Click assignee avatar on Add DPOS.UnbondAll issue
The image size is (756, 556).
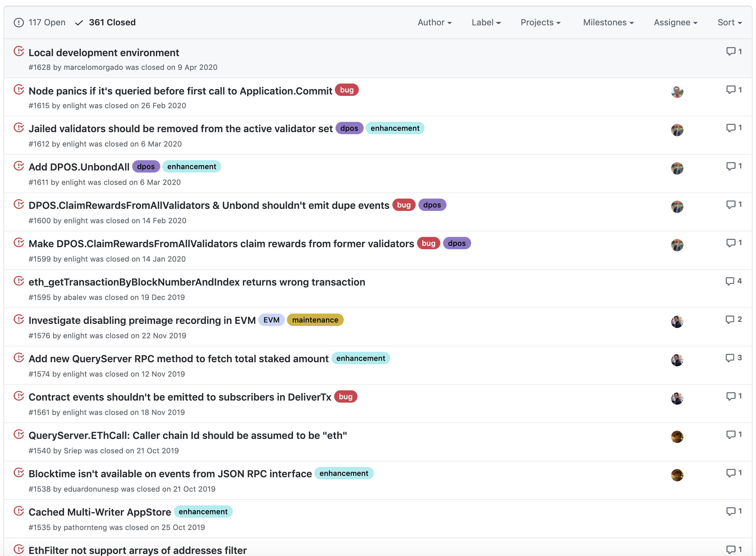(x=677, y=168)
